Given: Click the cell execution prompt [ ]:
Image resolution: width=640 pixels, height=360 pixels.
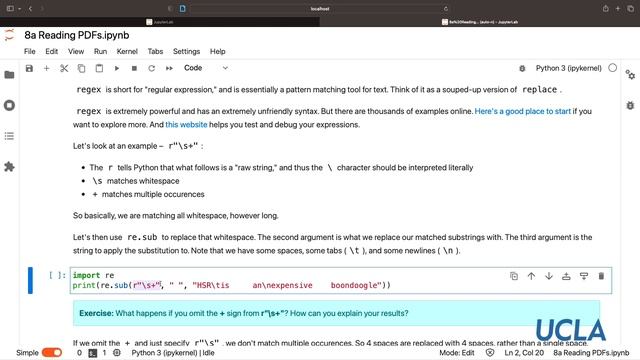Looking at the screenshot, I should (57, 275).
